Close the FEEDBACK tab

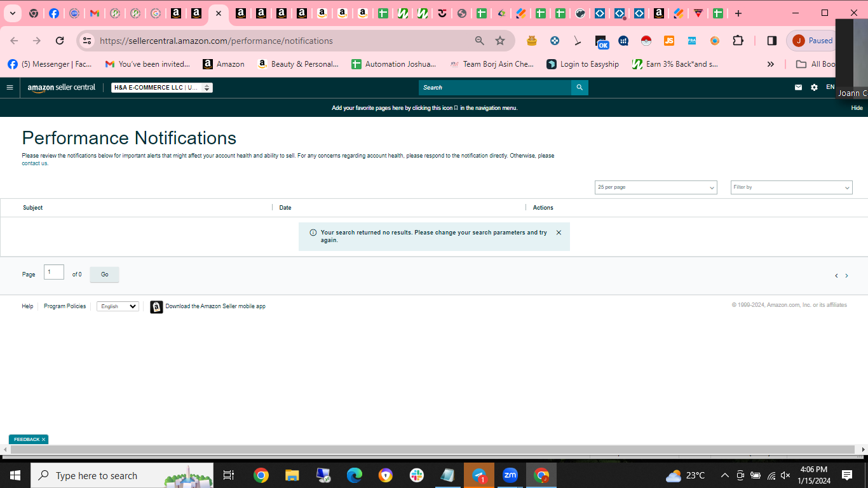tap(43, 440)
